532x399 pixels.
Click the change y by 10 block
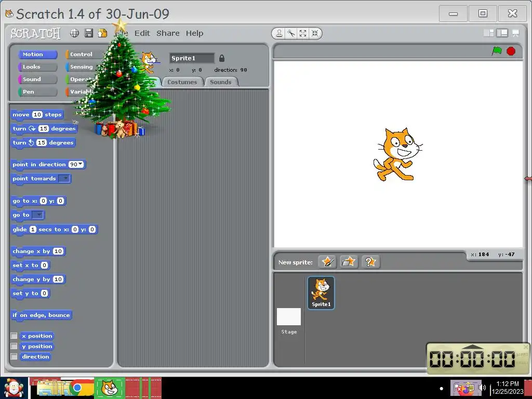tap(38, 279)
